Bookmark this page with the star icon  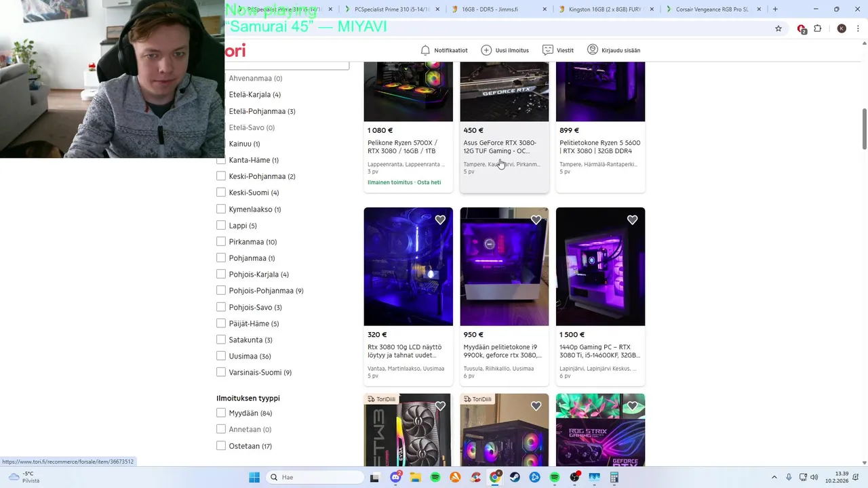click(778, 28)
